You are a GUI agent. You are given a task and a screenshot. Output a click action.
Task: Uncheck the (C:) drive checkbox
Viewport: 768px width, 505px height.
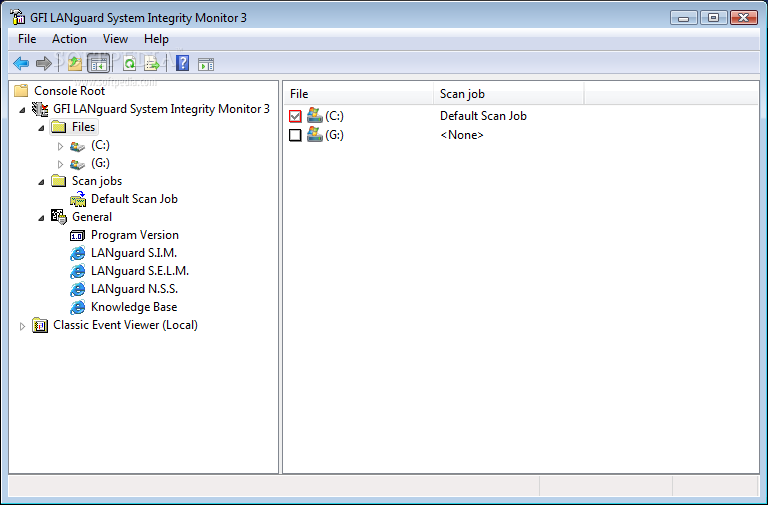[x=295, y=116]
